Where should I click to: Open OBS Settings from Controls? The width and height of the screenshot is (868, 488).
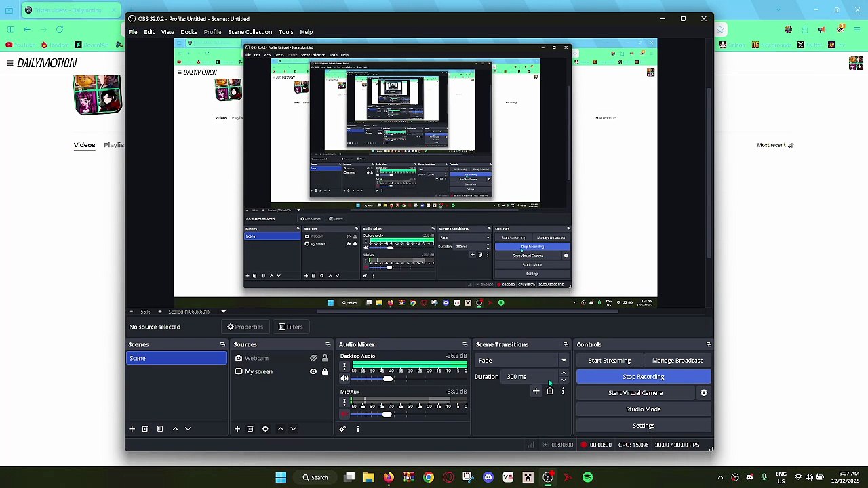[x=644, y=426]
